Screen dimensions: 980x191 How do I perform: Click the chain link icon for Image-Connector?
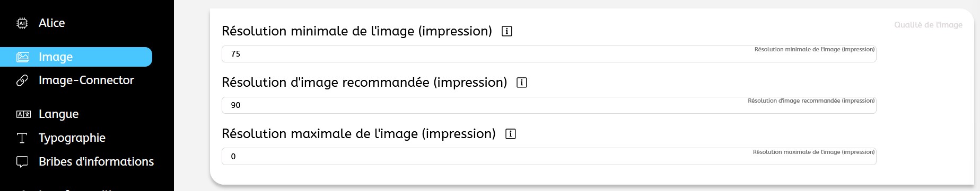tap(22, 80)
